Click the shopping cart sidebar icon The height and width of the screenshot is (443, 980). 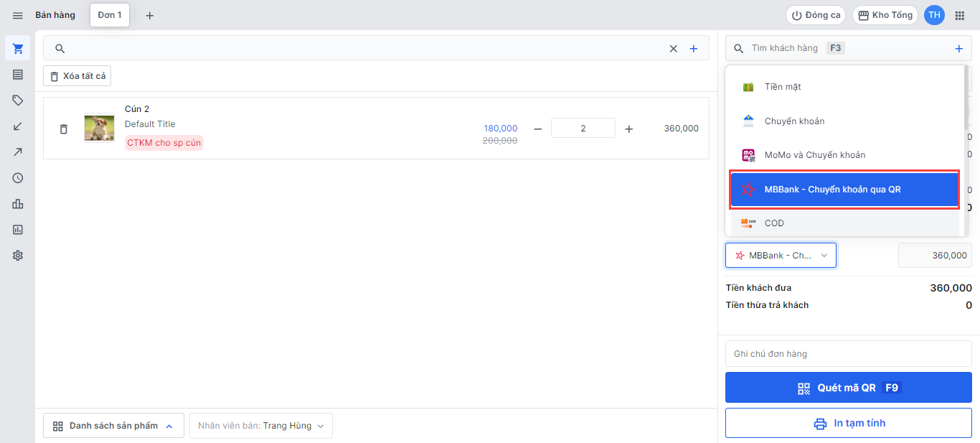pyautogui.click(x=18, y=49)
